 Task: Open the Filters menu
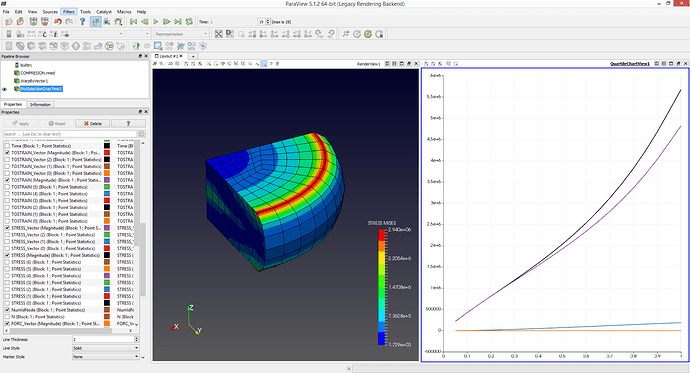69,12
